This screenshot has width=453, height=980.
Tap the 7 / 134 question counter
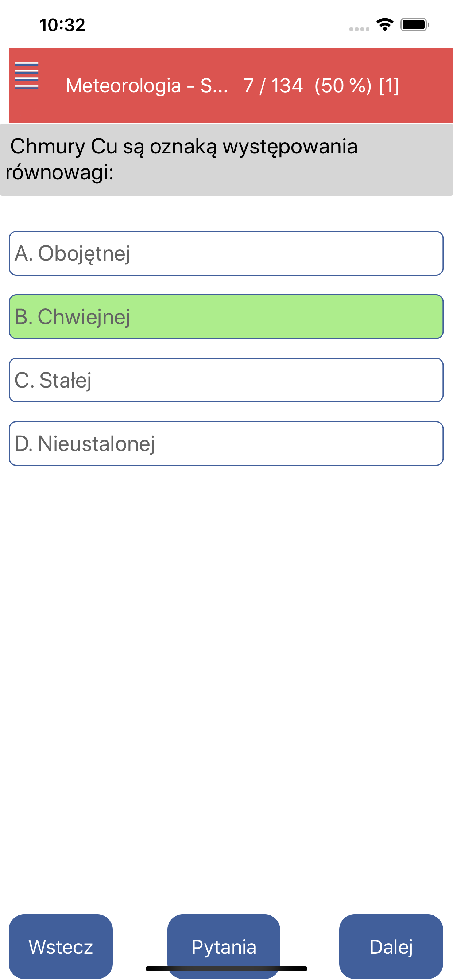(x=273, y=85)
